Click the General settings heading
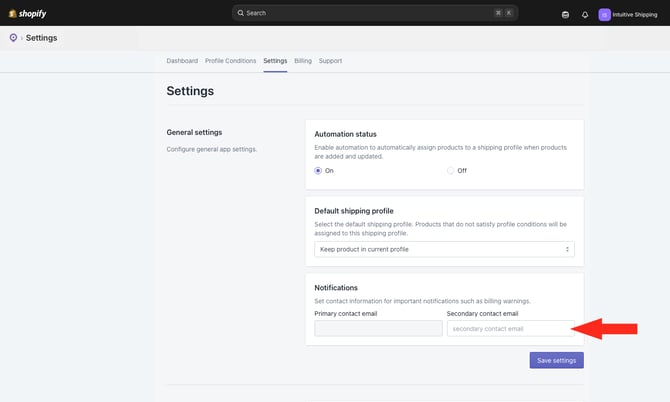Image resolution: width=670 pixels, height=402 pixels. coord(194,132)
